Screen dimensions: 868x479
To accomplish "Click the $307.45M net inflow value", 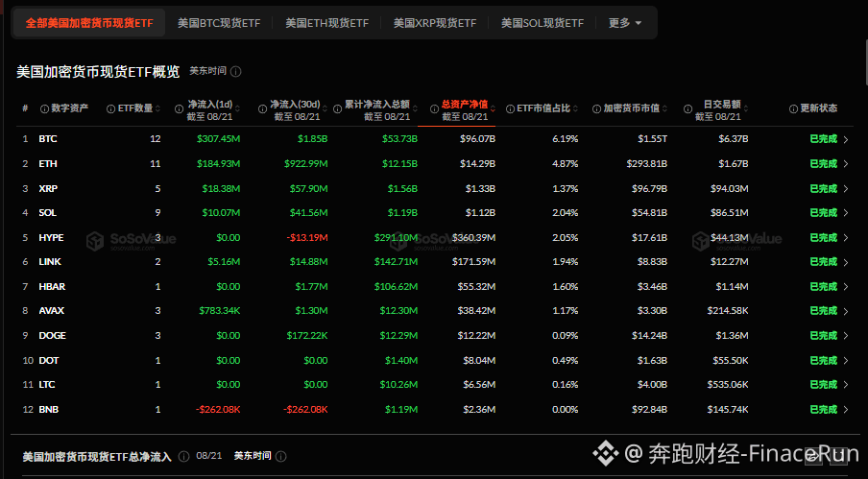I will pyautogui.click(x=218, y=139).
